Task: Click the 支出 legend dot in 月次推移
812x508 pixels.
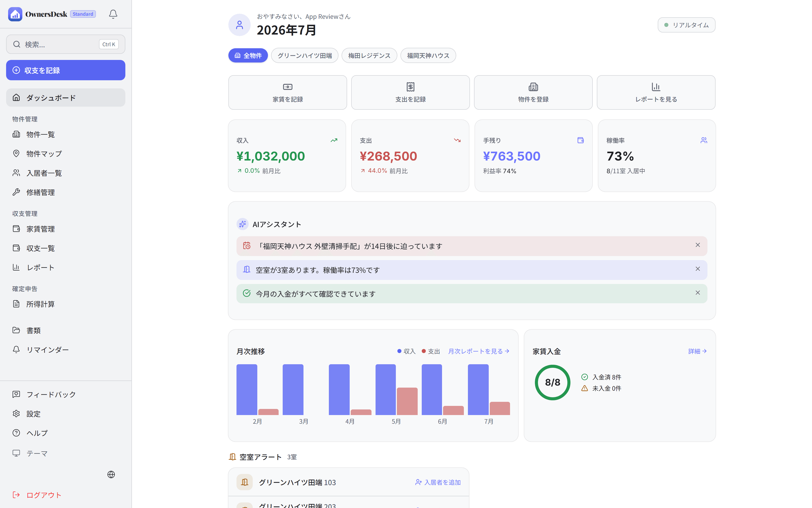Action: (x=424, y=351)
